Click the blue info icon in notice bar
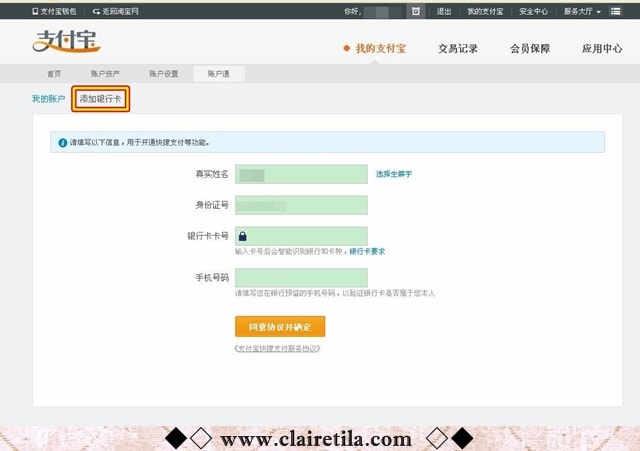 point(62,142)
